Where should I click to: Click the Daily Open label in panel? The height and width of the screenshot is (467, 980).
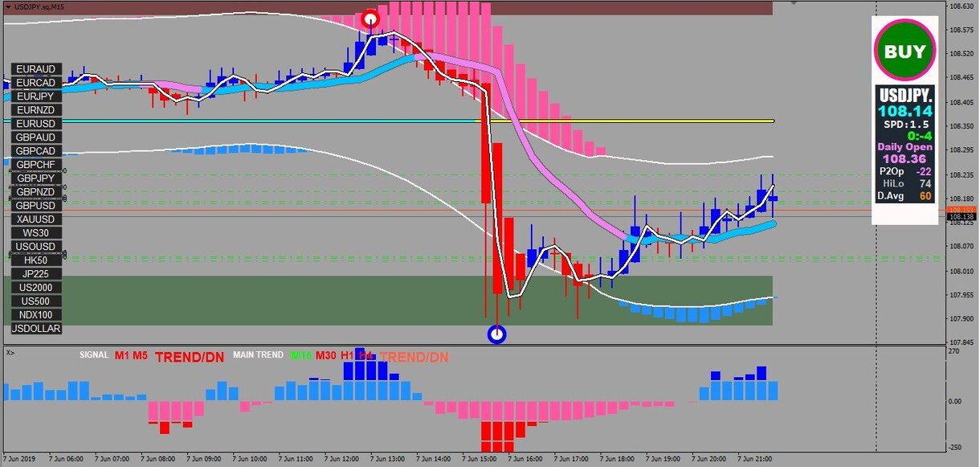tap(905, 147)
